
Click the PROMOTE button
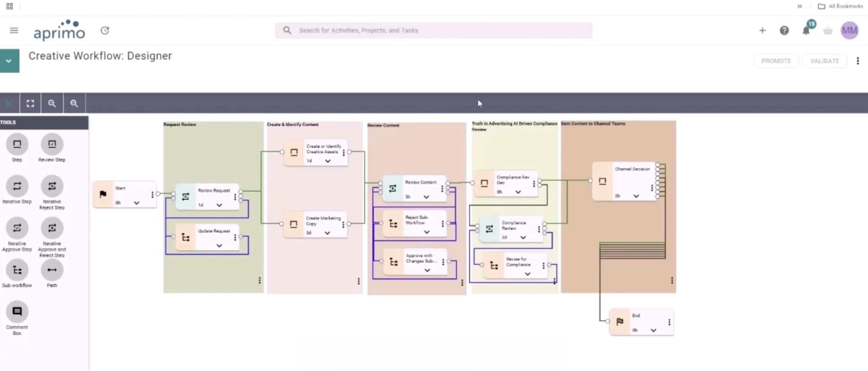(x=776, y=61)
